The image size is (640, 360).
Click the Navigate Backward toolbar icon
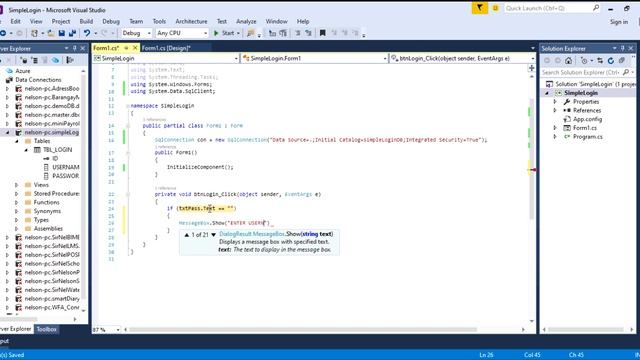tap(3, 33)
